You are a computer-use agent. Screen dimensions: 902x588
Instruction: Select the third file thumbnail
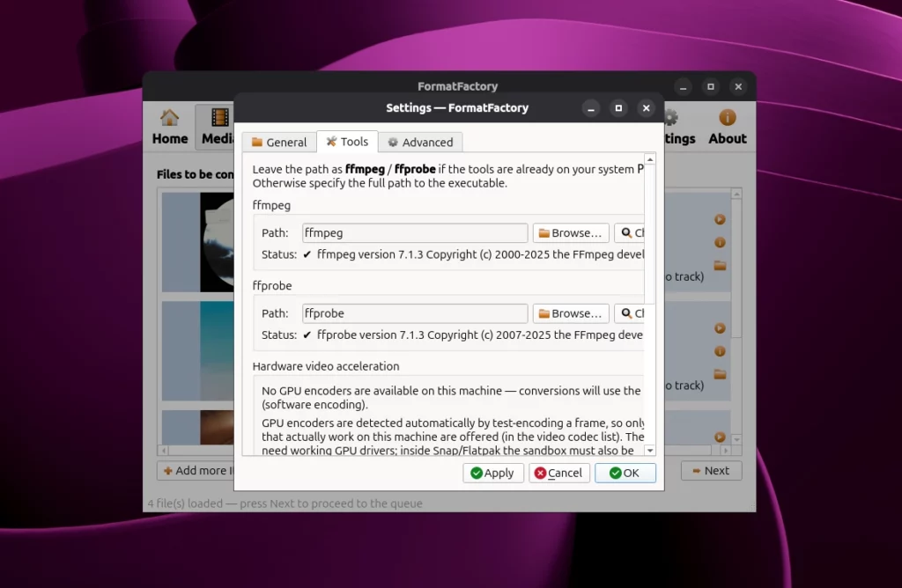[217, 427]
